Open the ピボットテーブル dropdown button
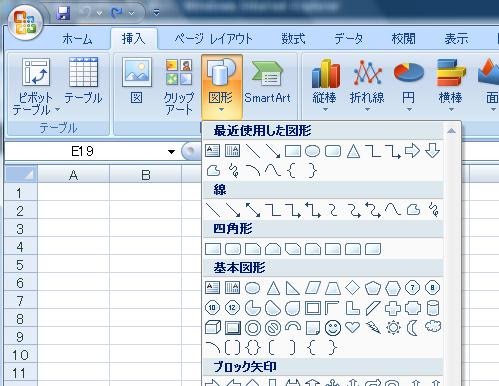499x386 pixels. [x=36, y=86]
